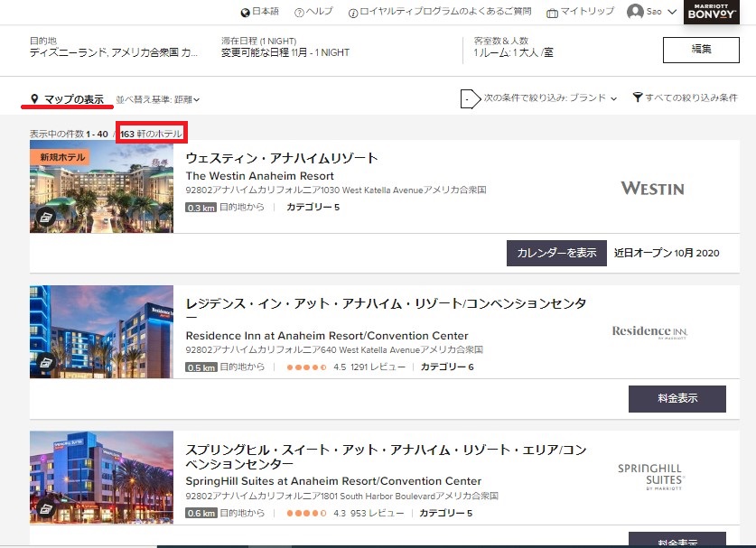Open the Westin Anaheim Resort photo thumbnail
The width and height of the screenshot is (756, 548).
[x=101, y=187]
